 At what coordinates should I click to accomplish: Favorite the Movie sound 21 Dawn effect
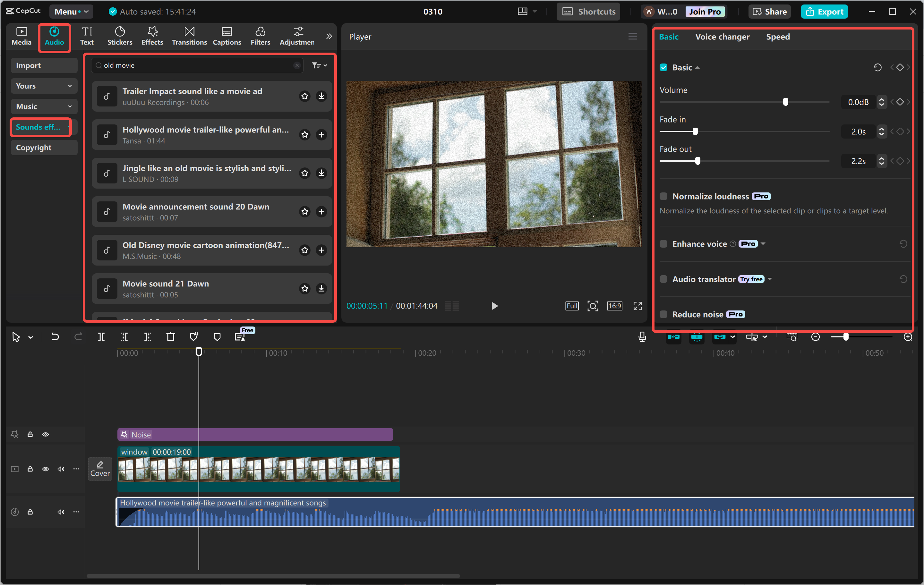pyautogui.click(x=305, y=288)
